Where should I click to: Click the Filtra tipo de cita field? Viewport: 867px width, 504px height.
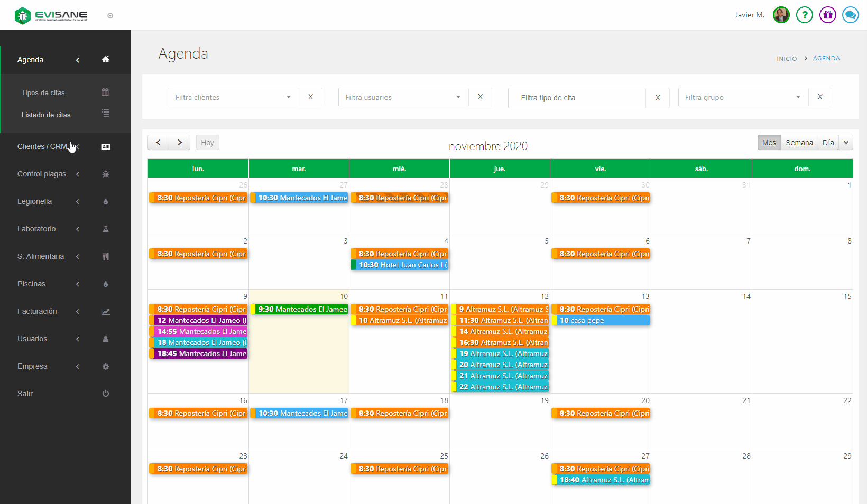pyautogui.click(x=576, y=98)
